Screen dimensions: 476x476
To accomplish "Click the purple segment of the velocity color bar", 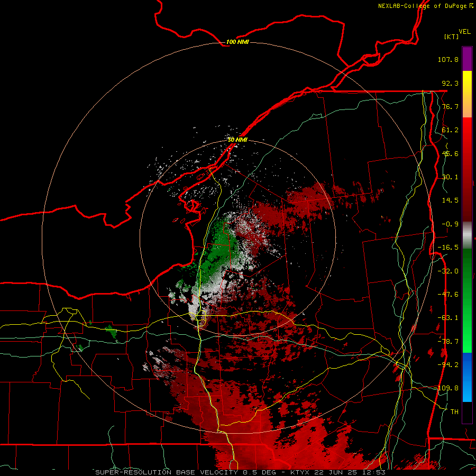I will click(467, 59).
